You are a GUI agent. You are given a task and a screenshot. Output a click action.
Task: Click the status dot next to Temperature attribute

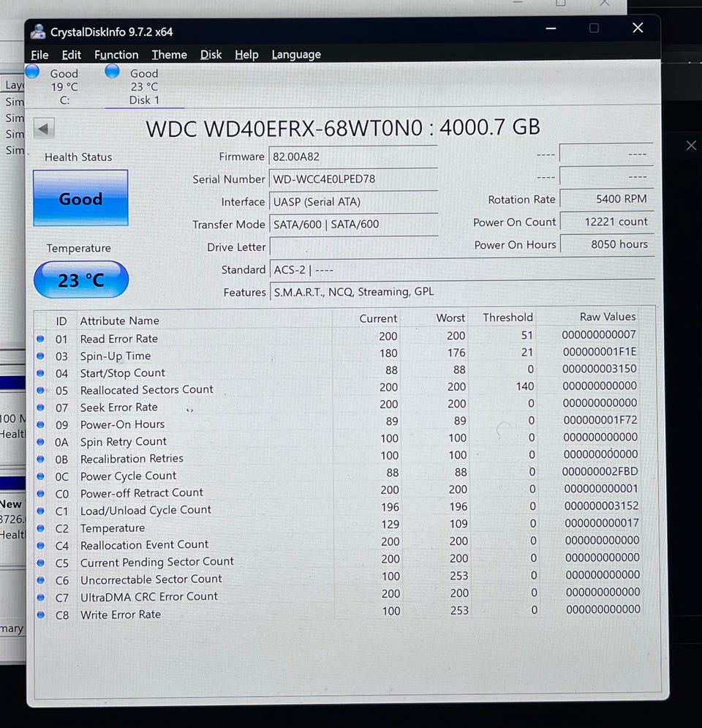pos(41,528)
